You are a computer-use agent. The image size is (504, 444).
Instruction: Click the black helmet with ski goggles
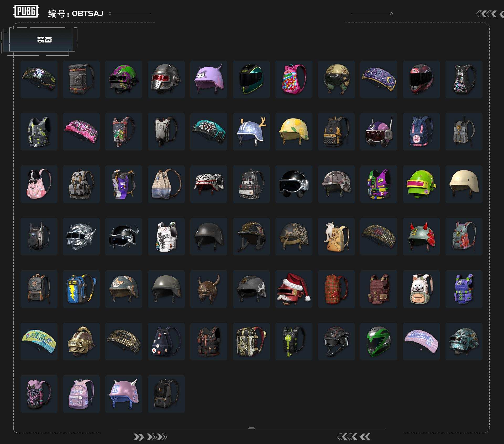tap(294, 184)
